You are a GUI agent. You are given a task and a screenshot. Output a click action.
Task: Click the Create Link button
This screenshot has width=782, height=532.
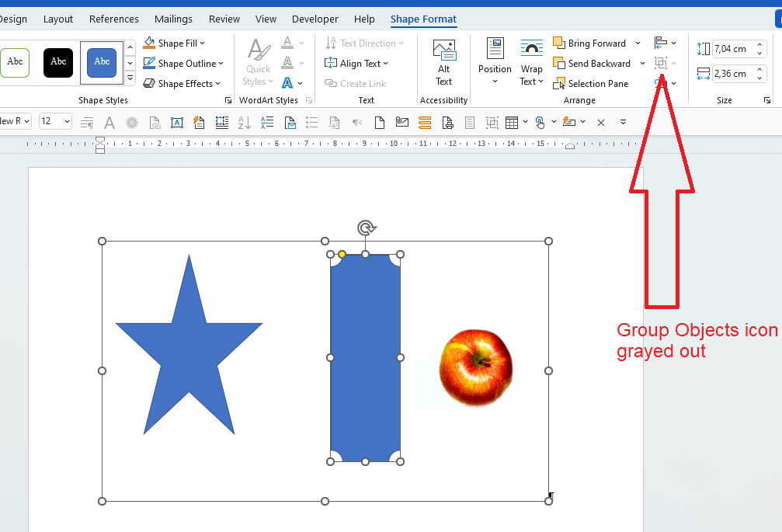pyautogui.click(x=355, y=84)
